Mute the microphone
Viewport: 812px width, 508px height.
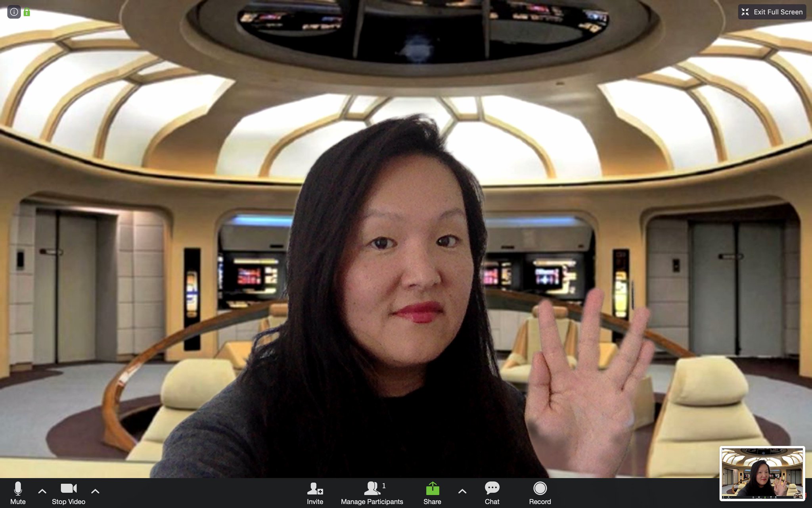click(x=18, y=493)
